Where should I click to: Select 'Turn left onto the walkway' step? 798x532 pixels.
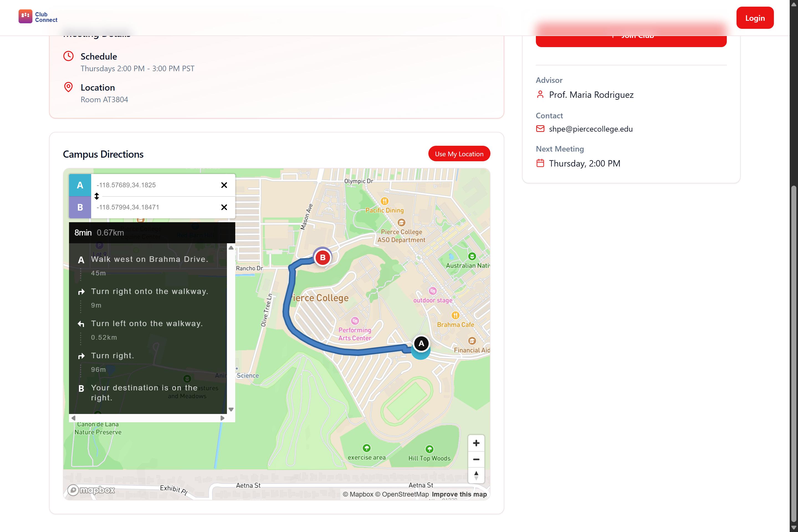pos(147,324)
